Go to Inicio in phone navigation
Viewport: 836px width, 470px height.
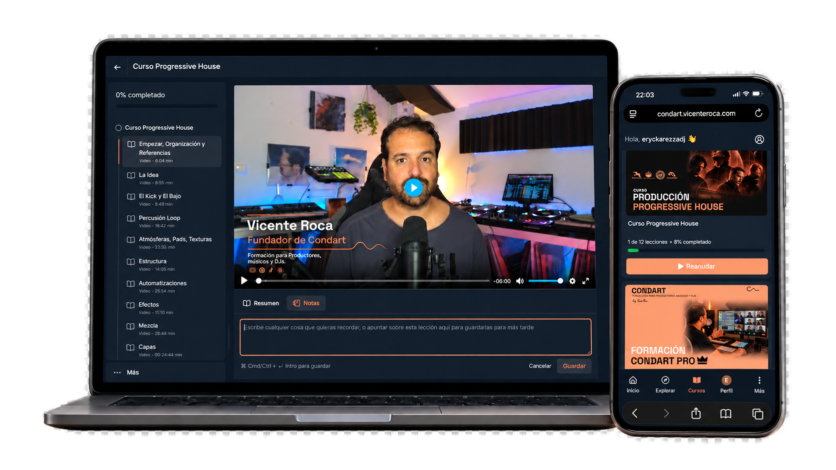coord(633,385)
